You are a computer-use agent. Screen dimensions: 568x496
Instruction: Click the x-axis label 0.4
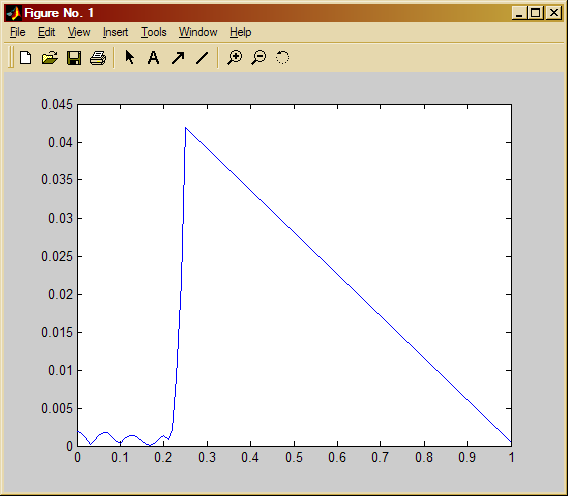pyautogui.click(x=250, y=458)
